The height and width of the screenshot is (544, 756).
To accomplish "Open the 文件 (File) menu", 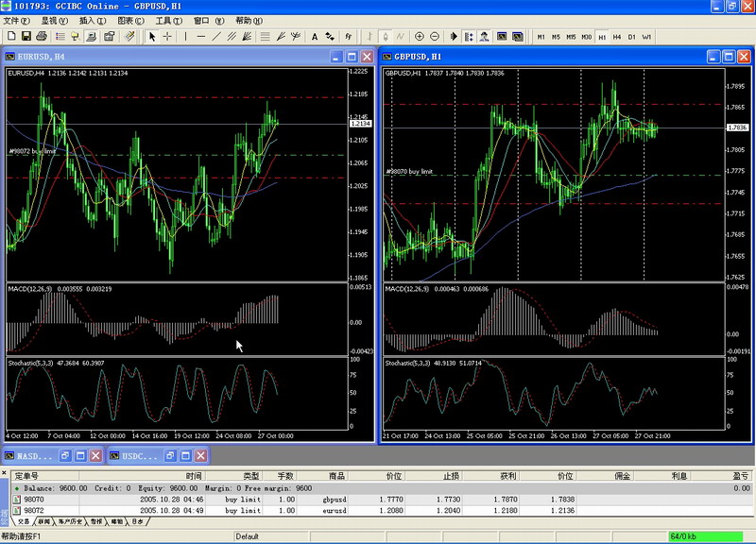I will (x=16, y=20).
